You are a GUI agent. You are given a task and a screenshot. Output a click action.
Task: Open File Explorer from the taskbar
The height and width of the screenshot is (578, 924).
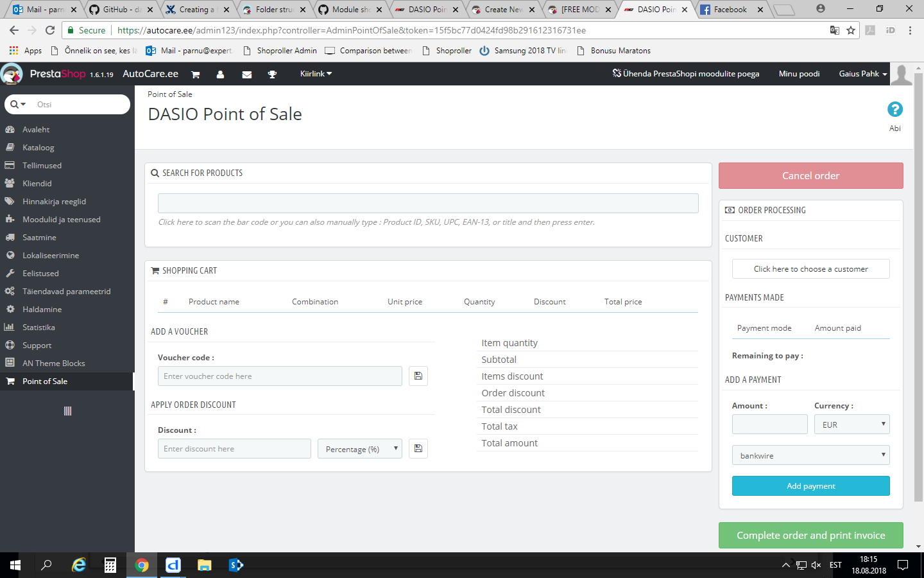205,565
